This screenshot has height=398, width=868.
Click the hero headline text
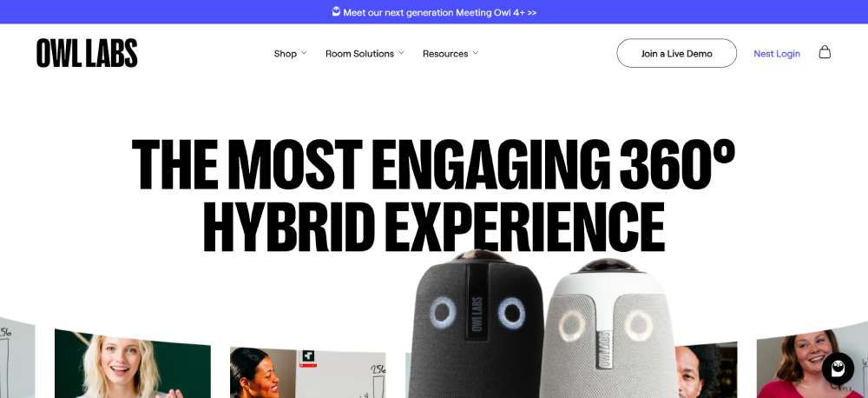pyautogui.click(x=433, y=196)
